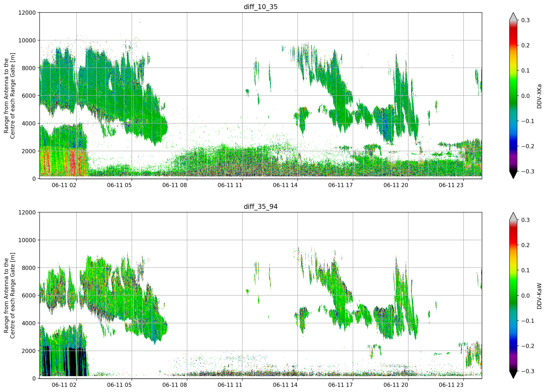
Task: Click "06-11 14" tick under diff_35_94 plot
Action: 285,385
